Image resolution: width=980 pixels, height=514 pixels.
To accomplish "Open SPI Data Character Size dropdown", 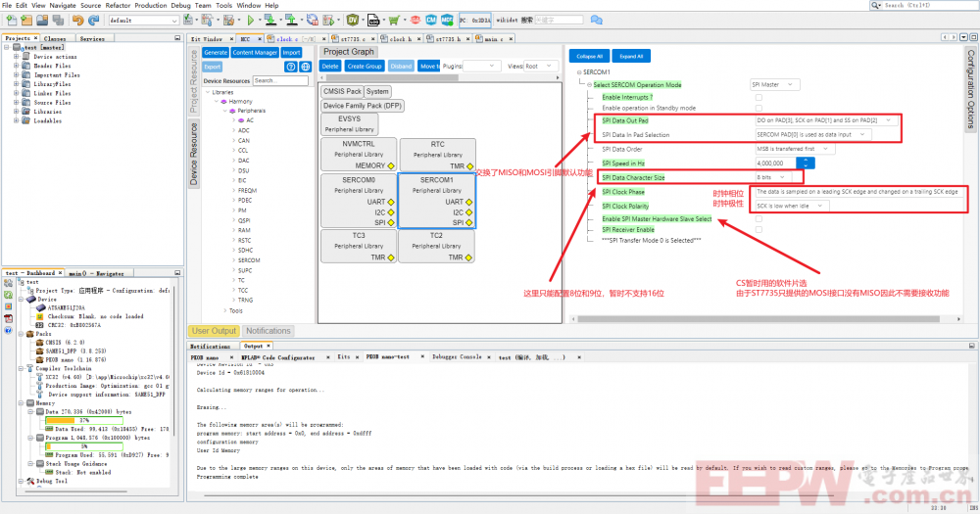I will [772, 177].
